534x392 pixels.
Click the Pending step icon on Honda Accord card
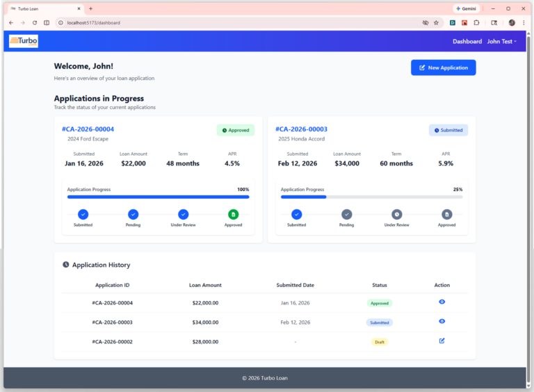pos(346,214)
